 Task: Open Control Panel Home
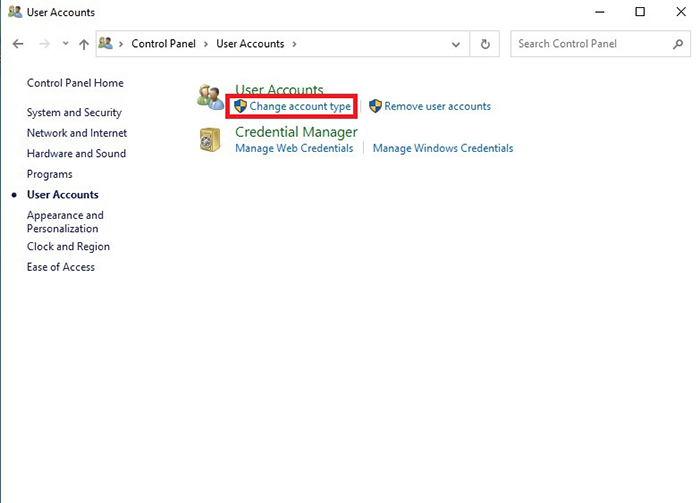[75, 83]
